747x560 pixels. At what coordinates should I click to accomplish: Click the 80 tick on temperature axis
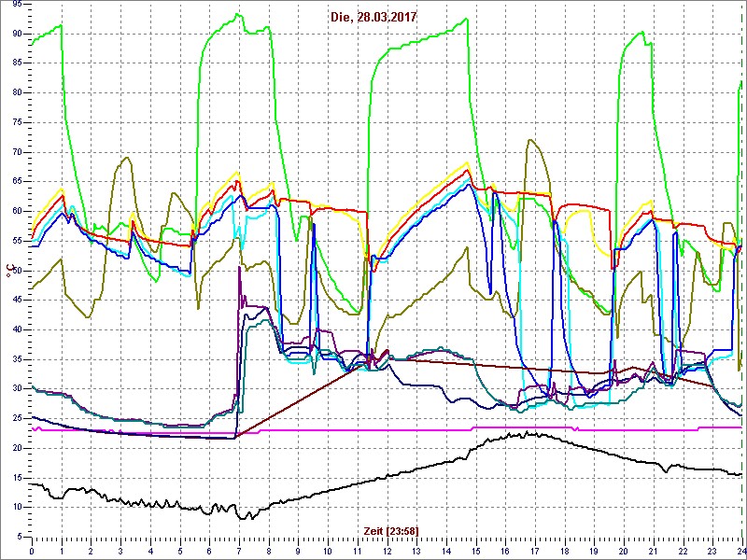(16, 92)
